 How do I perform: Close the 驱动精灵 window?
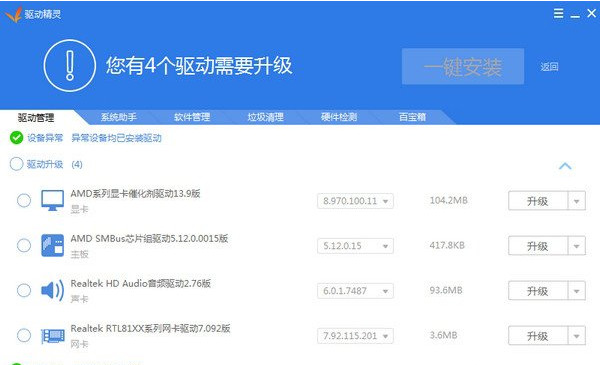click(x=591, y=13)
